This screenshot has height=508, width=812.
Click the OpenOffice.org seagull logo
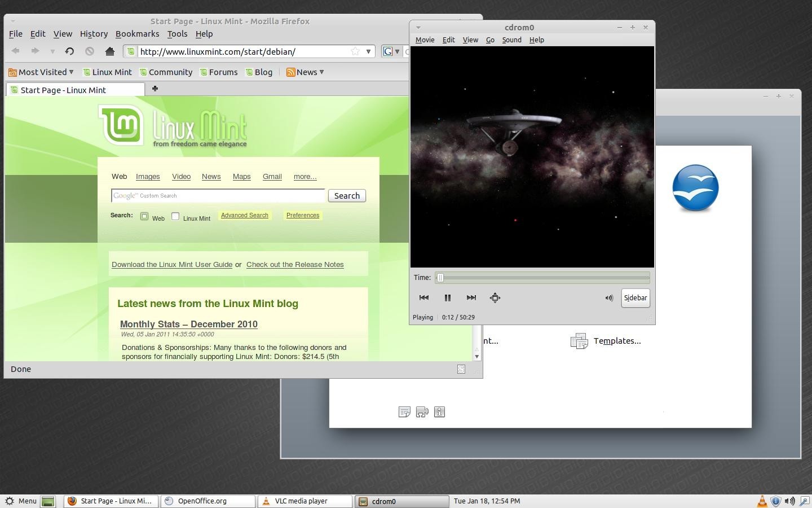click(x=695, y=188)
